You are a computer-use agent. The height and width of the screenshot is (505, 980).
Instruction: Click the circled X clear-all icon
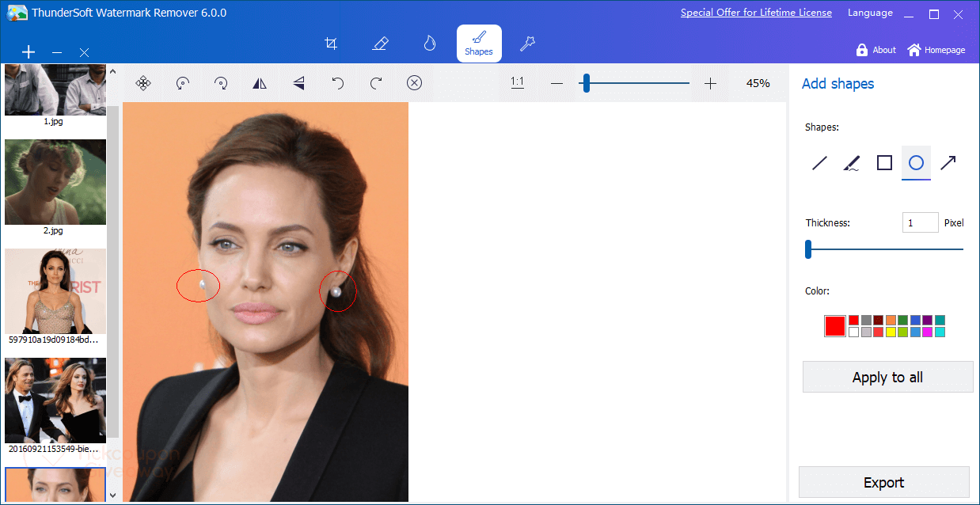(x=415, y=83)
